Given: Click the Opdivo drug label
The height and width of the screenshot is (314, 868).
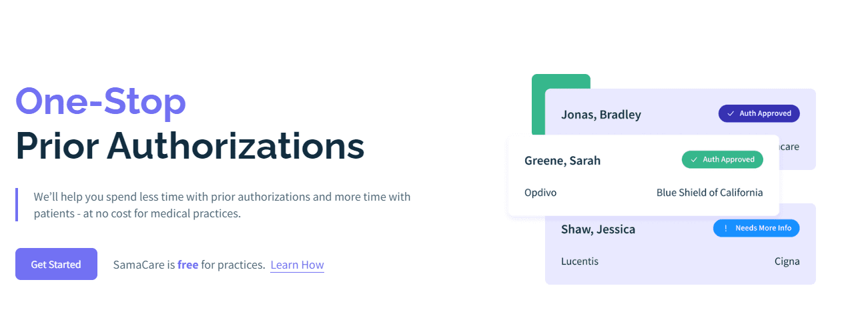Looking at the screenshot, I should point(540,193).
